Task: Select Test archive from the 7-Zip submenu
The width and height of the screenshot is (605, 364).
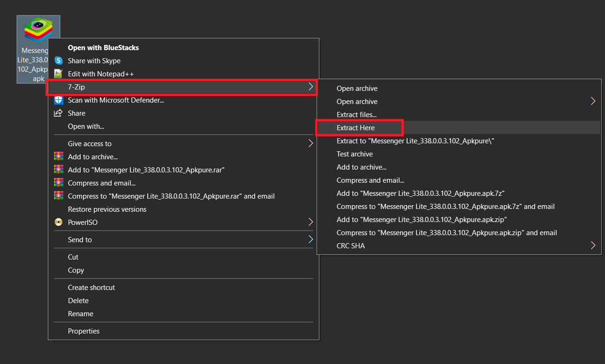Action: (355, 154)
